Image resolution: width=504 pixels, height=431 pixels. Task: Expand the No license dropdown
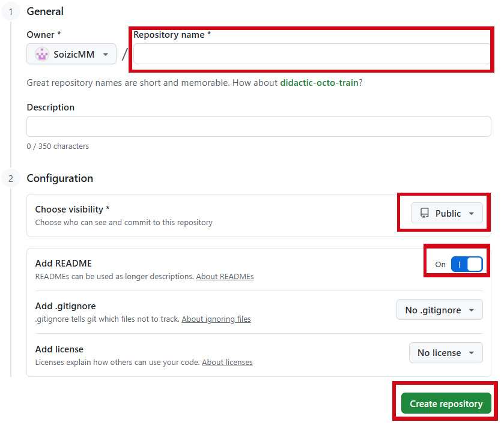pyautogui.click(x=445, y=353)
